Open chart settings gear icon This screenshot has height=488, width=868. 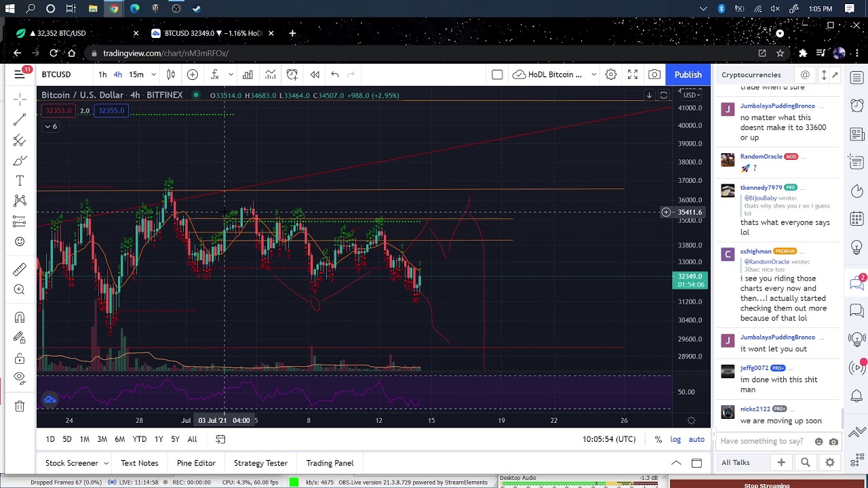[611, 75]
